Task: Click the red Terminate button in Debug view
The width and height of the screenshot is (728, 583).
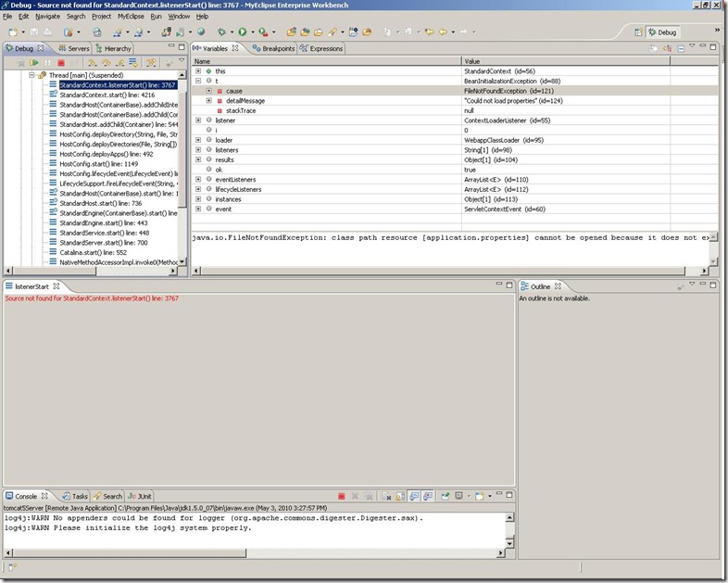Action: coord(61,63)
